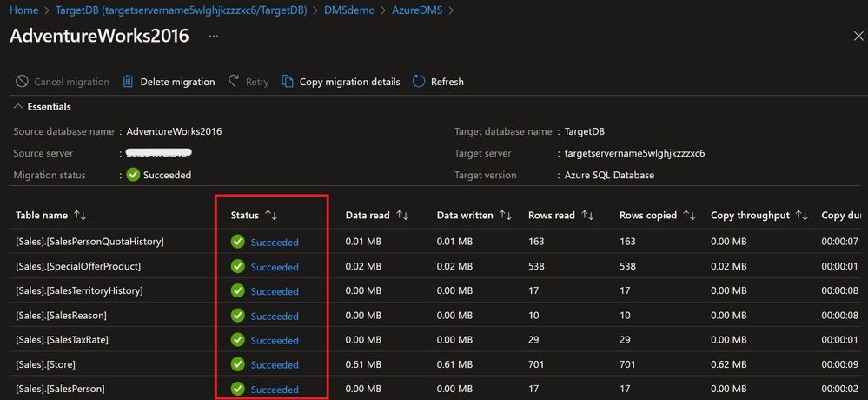Open DMSdemo breadcrumb link
The height and width of the screenshot is (400, 868).
coord(349,10)
